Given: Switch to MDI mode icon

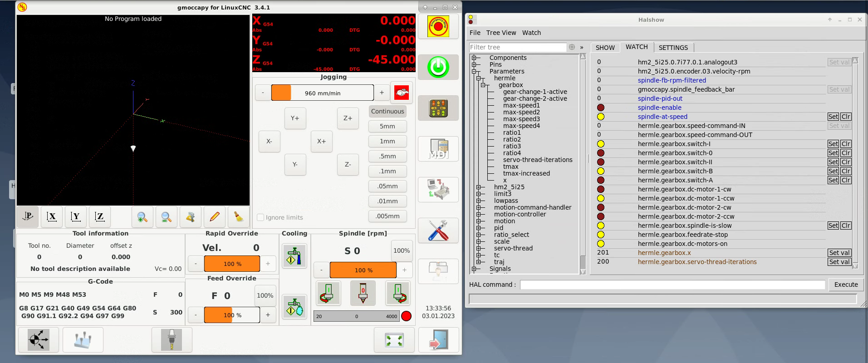Looking at the screenshot, I should point(438,149).
